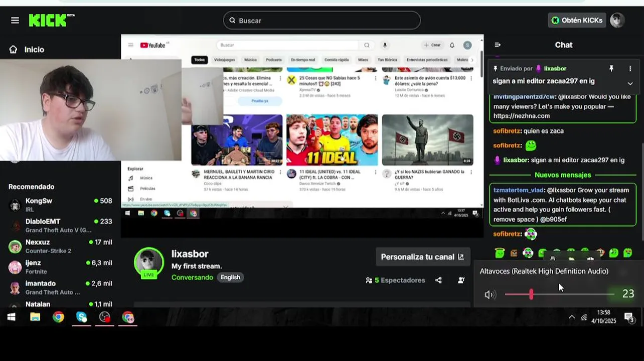Click YouTube notification bell in stream
Viewport: 644px width, 361px height.
[452, 45]
